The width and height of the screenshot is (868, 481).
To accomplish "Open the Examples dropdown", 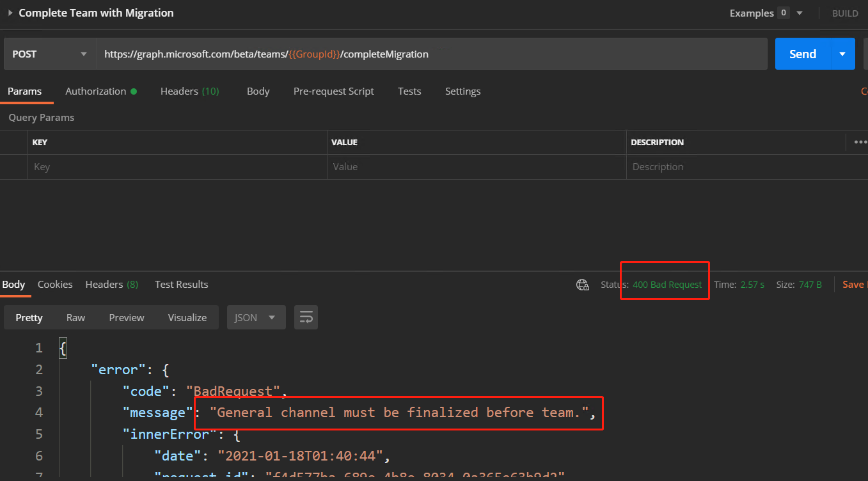I will click(x=766, y=13).
